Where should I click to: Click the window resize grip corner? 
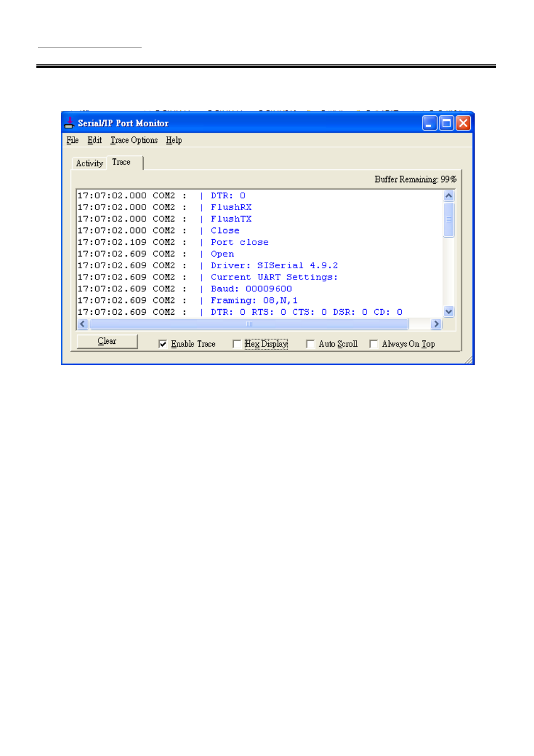tap(469, 360)
